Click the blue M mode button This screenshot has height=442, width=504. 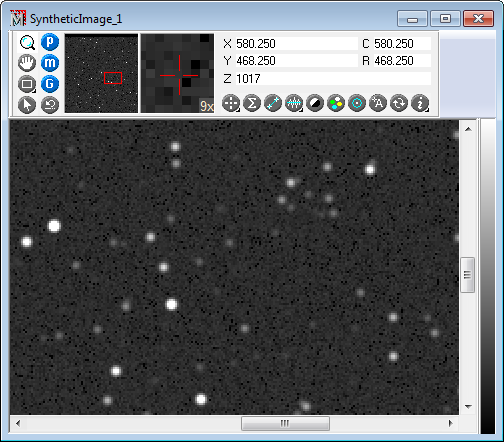point(50,63)
